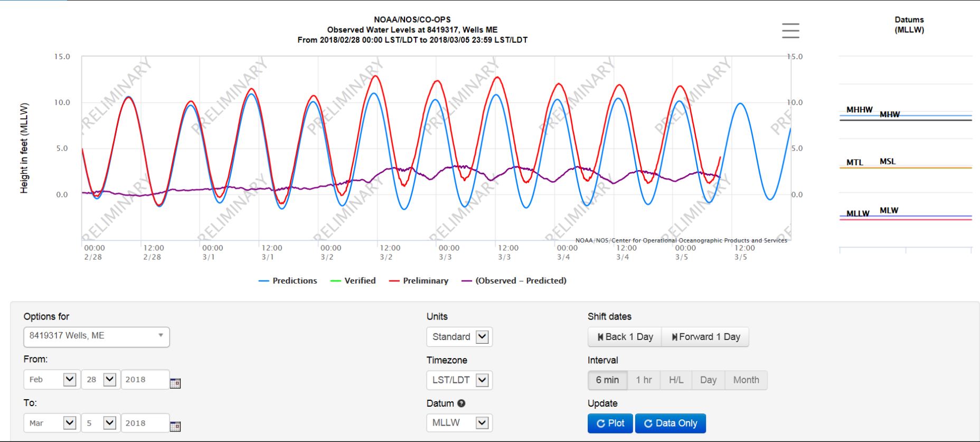Click the blue Plot update button

click(x=610, y=424)
